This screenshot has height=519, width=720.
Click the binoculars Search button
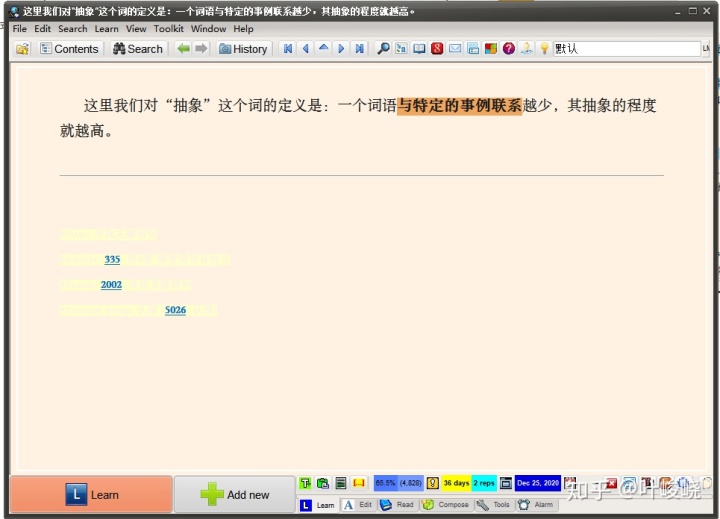click(138, 49)
